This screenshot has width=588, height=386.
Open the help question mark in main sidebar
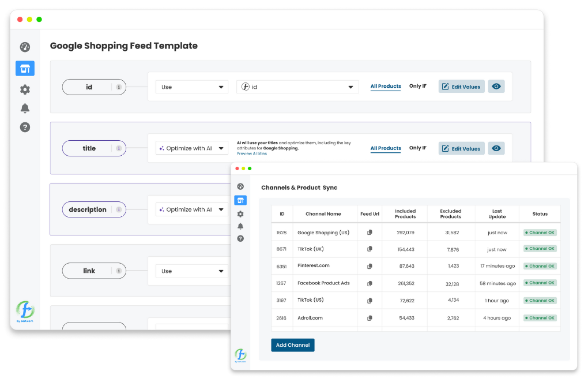click(x=25, y=128)
